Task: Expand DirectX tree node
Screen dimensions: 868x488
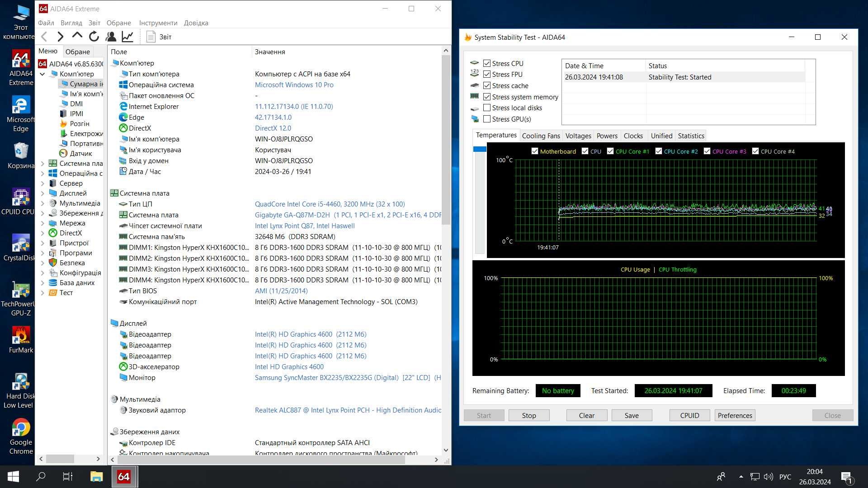Action: tap(42, 233)
